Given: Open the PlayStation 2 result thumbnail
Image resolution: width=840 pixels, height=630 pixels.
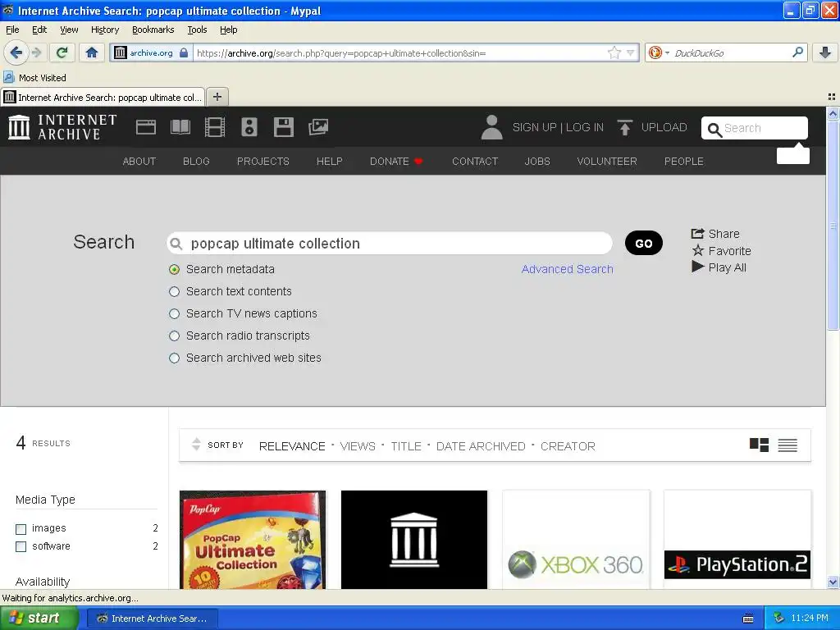Looking at the screenshot, I should [x=737, y=540].
